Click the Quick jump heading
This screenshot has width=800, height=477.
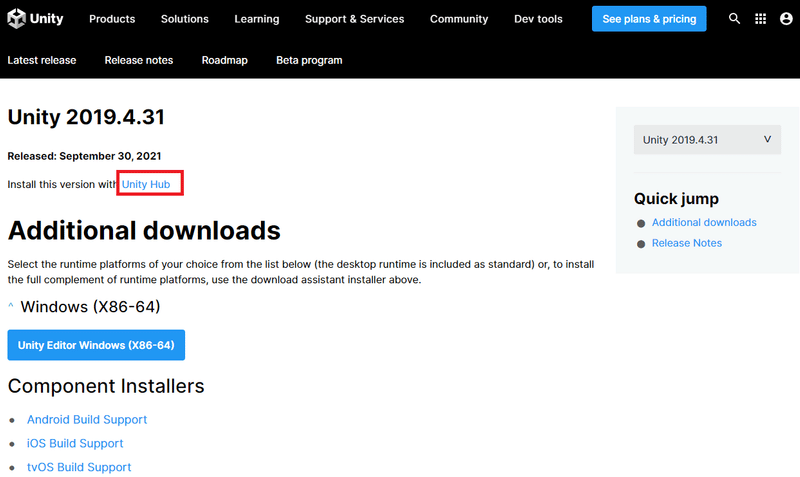pyautogui.click(x=676, y=198)
